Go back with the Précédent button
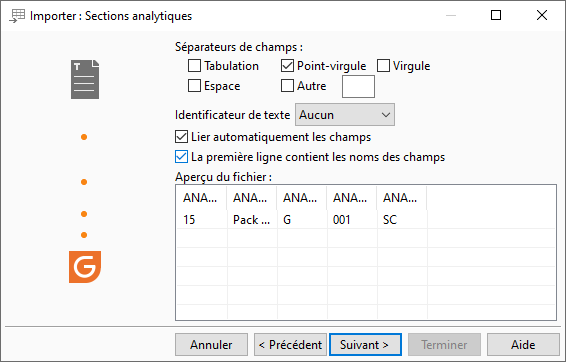Viewport: 566px width, 362px height. [x=290, y=345]
